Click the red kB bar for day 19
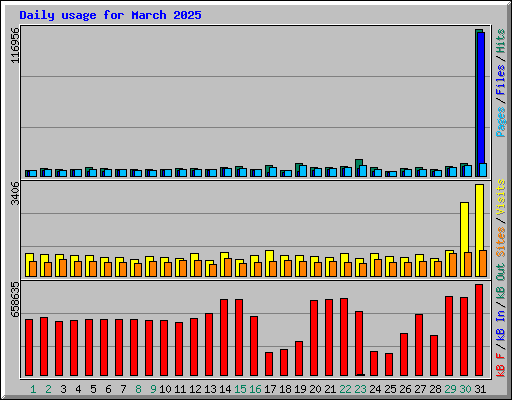The width and height of the screenshot is (512, 400). tap(299, 358)
